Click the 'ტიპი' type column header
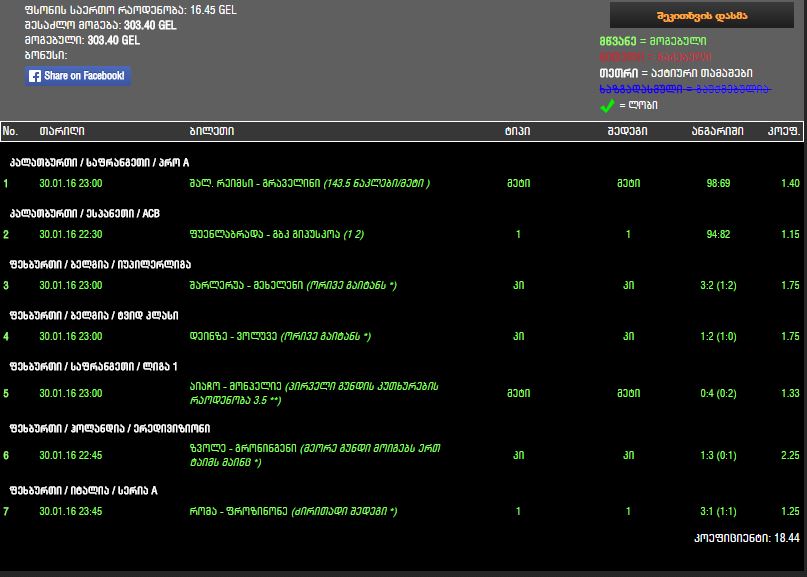The width and height of the screenshot is (807, 577). [518, 131]
